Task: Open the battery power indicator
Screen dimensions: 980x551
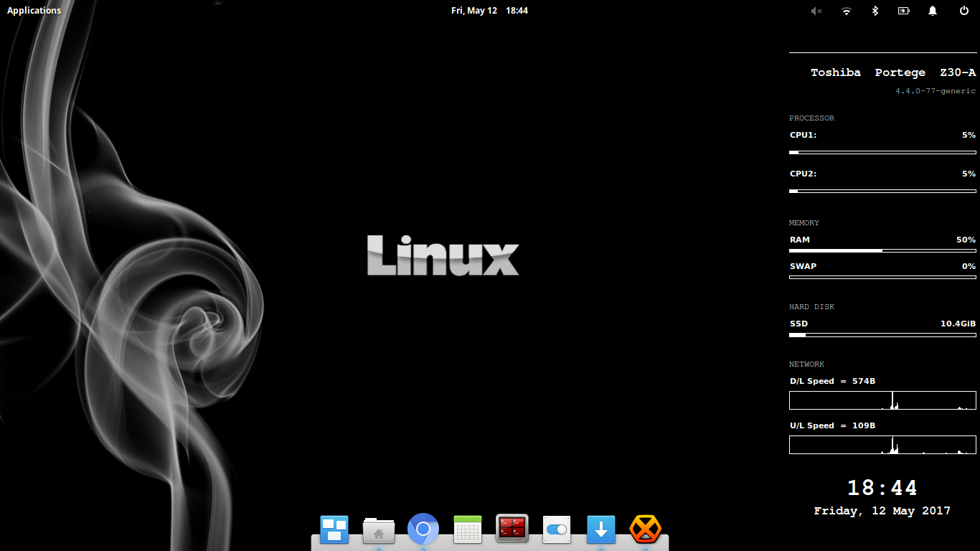Action: 903,11
